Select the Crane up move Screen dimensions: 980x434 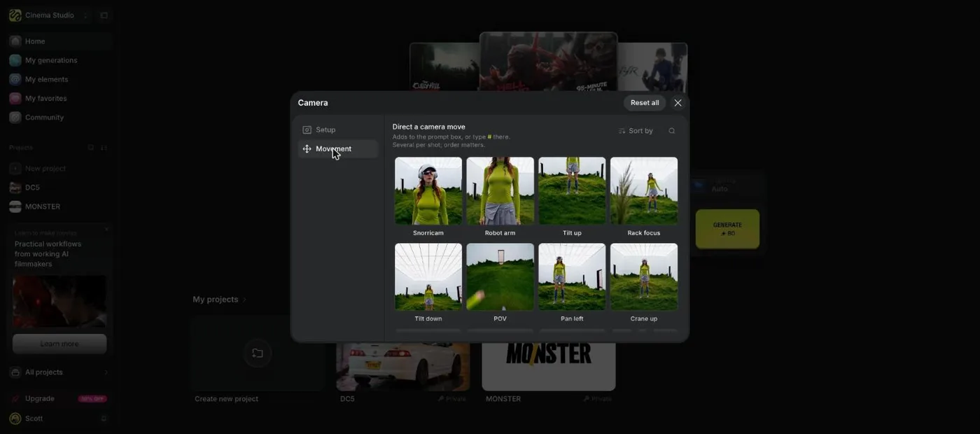pyautogui.click(x=644, y=283)
